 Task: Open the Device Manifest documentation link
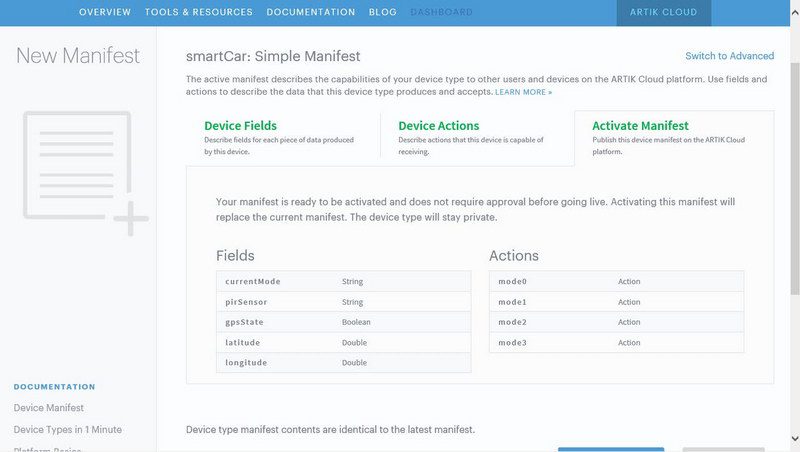tap(48, 408)
